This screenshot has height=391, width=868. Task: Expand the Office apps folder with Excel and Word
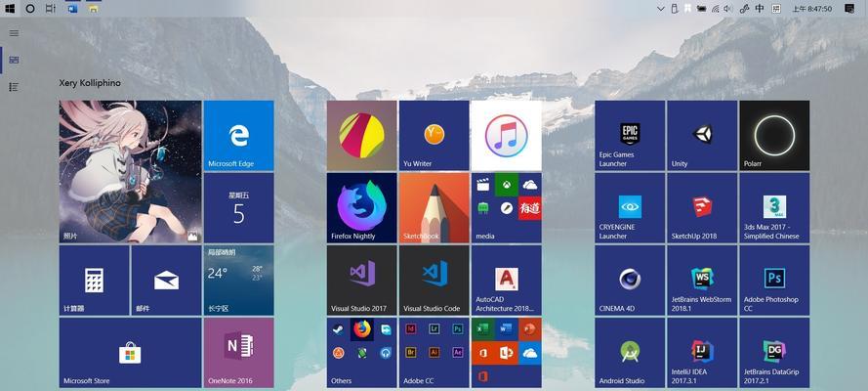(x=506, y=353)
